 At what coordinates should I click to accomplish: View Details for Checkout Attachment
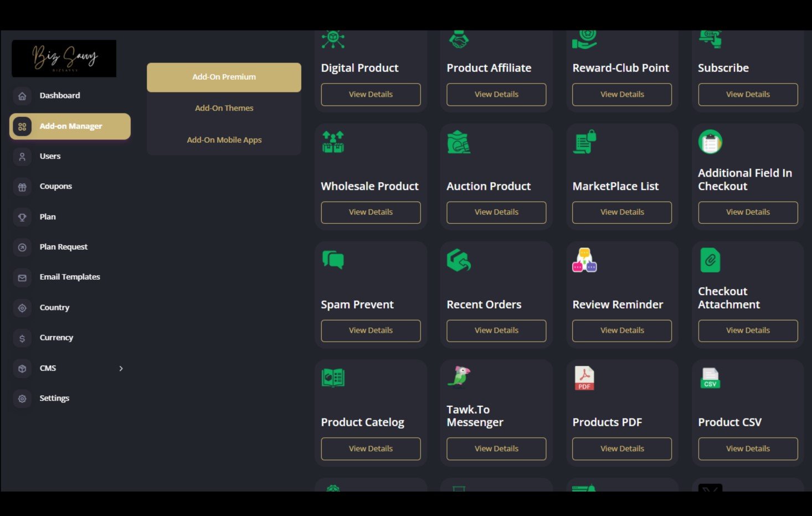pyautogui.click(x=748, y=331)
